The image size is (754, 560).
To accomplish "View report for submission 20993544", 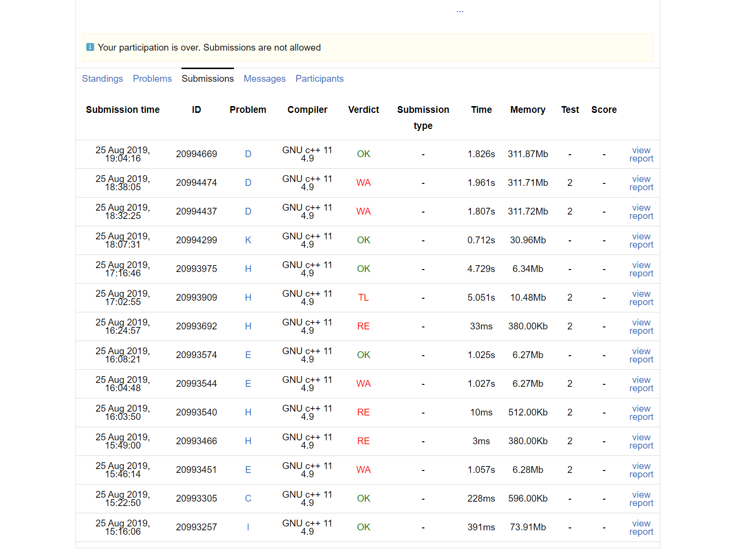I will [641, 384].
